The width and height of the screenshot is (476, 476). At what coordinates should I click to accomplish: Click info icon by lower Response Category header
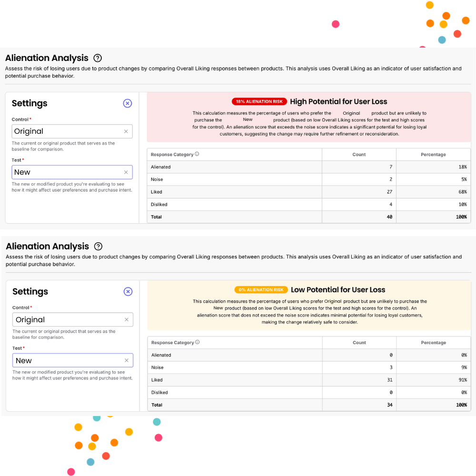pyautogui.click(x=198, y=342)
